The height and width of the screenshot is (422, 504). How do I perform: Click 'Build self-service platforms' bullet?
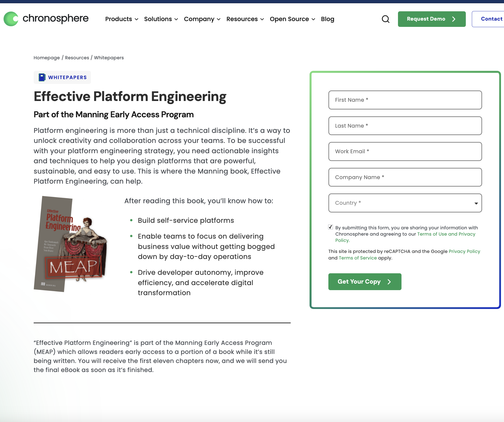pos(186,221)
